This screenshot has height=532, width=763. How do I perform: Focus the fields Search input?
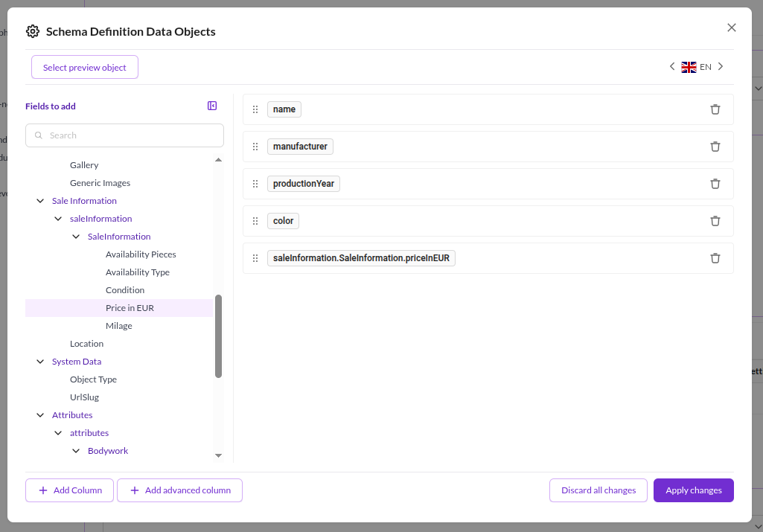[124, 135]
